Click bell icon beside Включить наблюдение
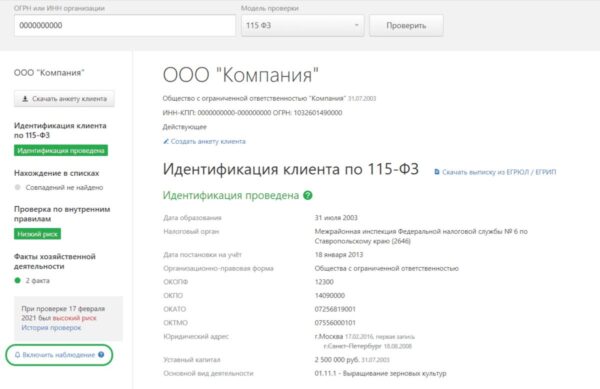The image size is (600, 389). 17,355
